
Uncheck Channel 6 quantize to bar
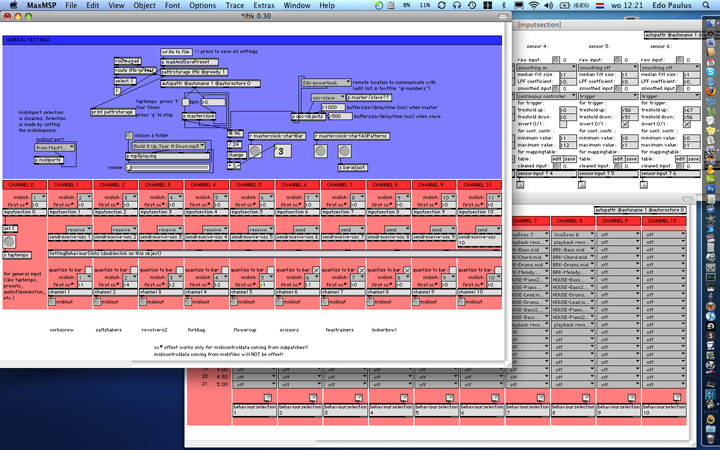316,270
